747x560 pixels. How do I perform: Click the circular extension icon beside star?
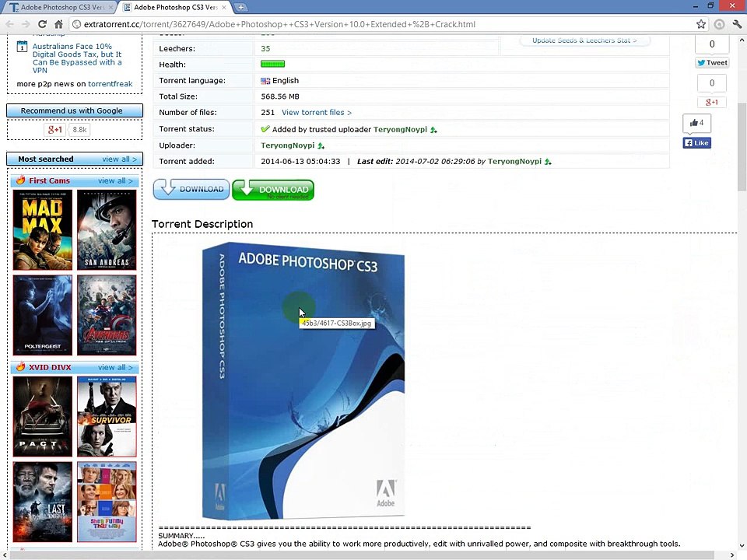(719, 24)
